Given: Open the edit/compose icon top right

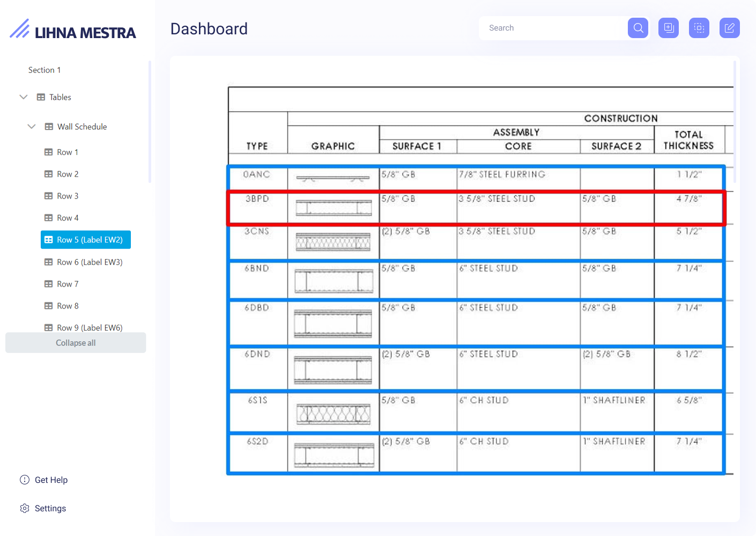Looking at the screenshot, I should (x=729, y=28).
